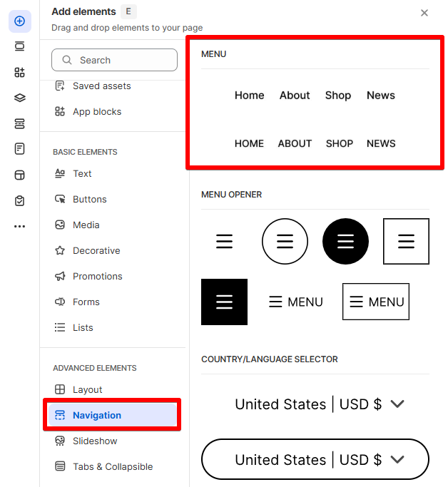Choose the solid black circle hamburger opener
448x487 pixels.
point(345,241)
